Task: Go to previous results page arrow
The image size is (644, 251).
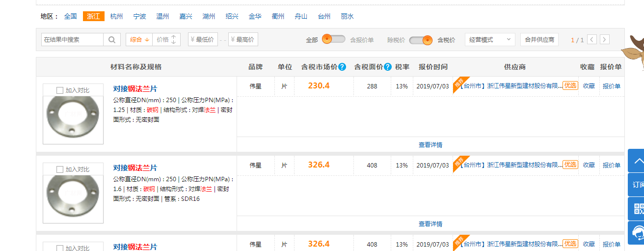Action: click(x=592, y=39)
